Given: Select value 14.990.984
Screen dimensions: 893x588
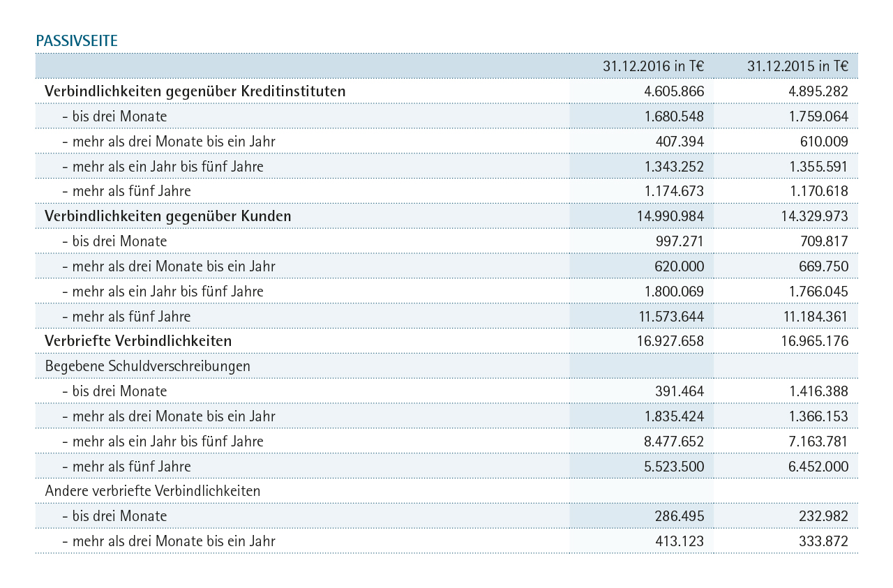Looking at the screenshot, I should [x=671, y=216].
